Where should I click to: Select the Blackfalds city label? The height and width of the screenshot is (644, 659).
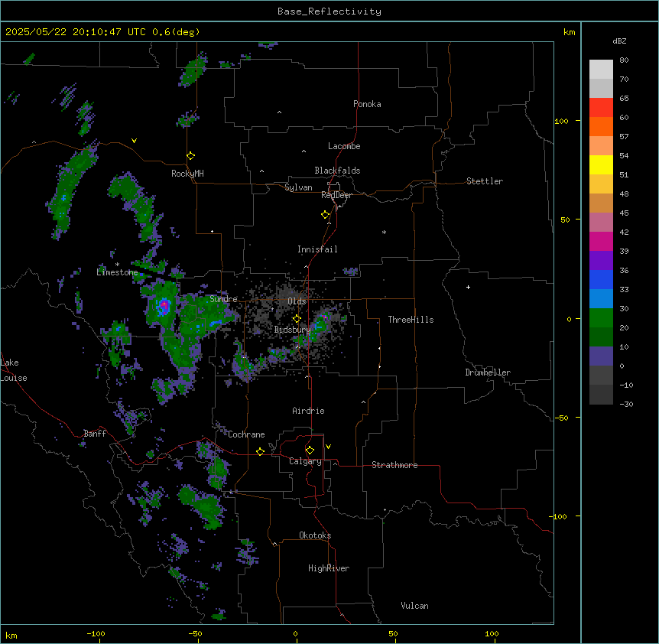click(337, 171)
